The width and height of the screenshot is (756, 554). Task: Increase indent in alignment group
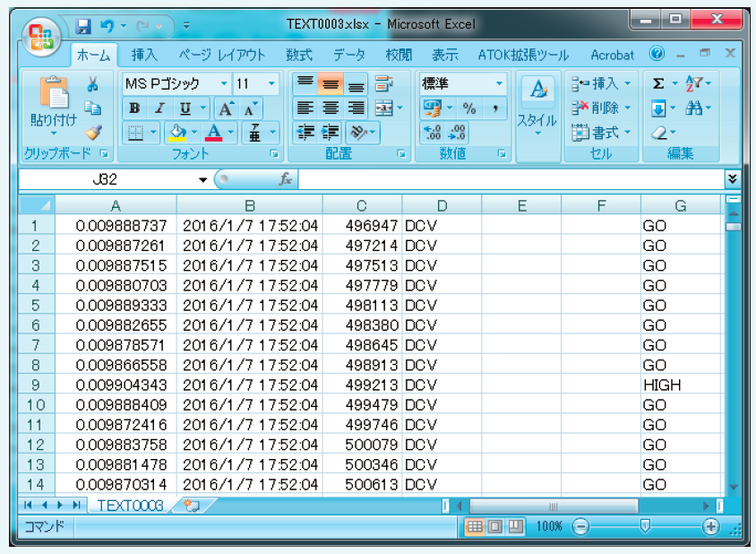(331, 132)
